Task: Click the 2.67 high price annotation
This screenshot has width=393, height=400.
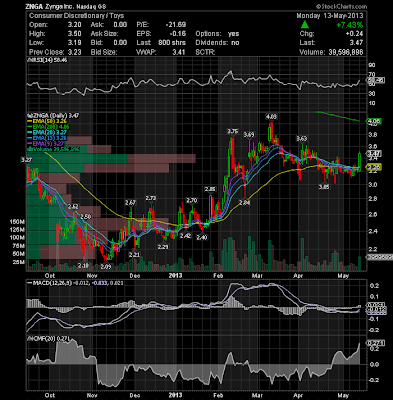Action: coord(130,202)
